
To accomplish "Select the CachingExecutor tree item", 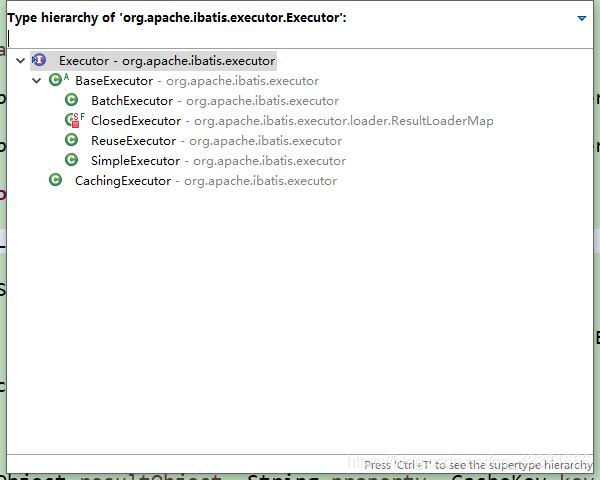I will 206,180.
